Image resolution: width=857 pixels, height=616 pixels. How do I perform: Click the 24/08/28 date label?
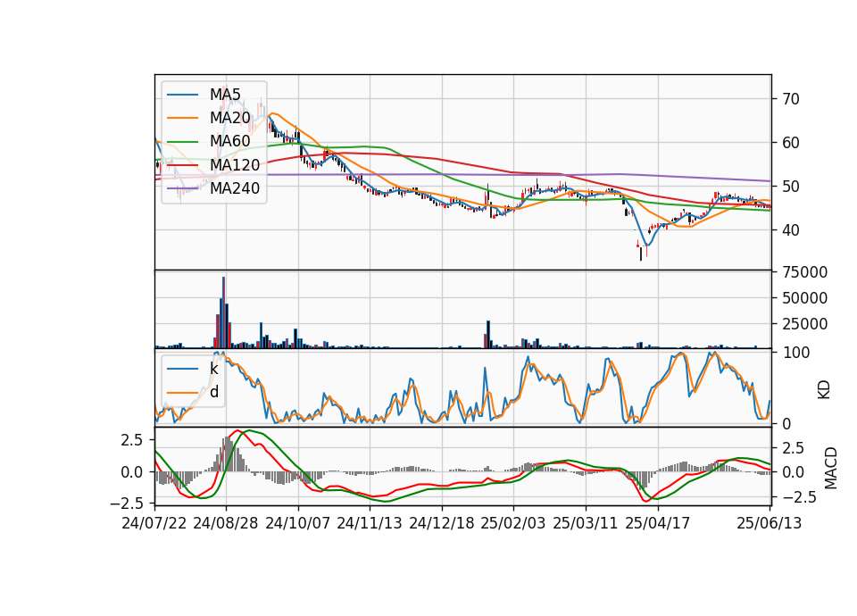(x=226, y=523)
